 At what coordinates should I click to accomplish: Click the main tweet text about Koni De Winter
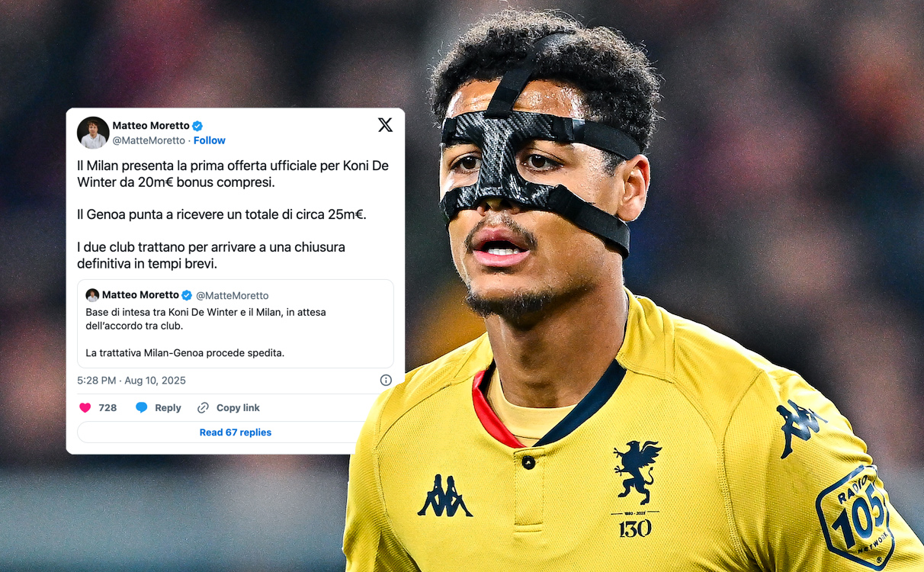pos(233,215)
